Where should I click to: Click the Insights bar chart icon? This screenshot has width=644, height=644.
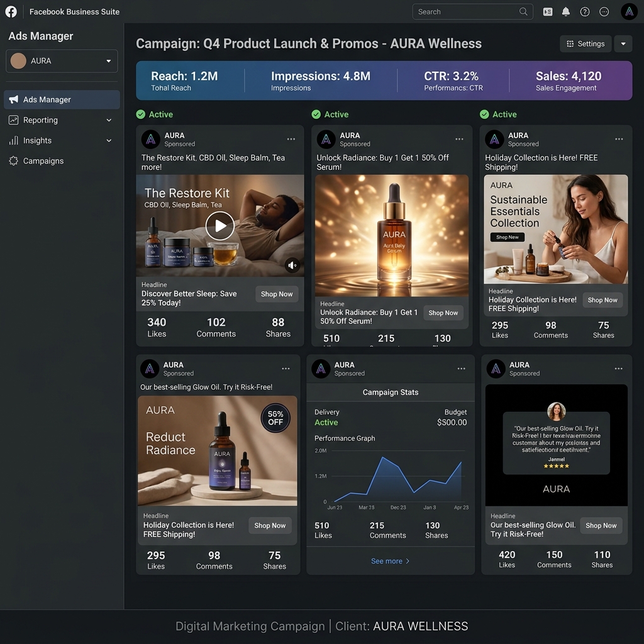14,140
